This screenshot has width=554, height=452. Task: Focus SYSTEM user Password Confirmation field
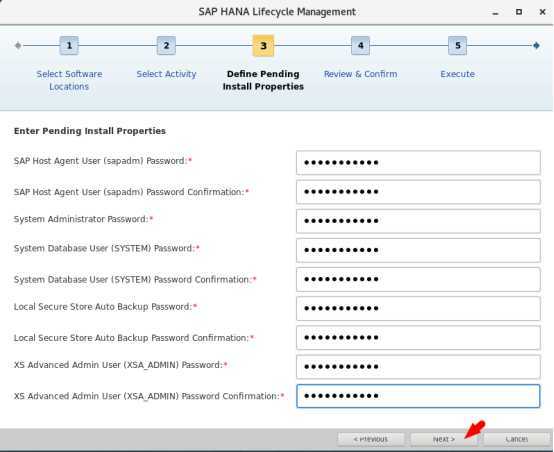tap(418, 279)
